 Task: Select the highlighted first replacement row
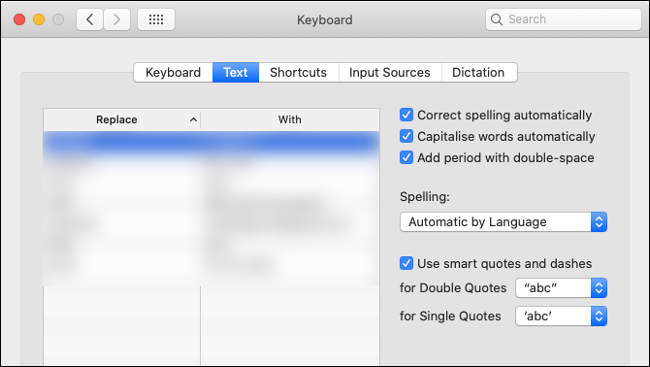pos(211,142)
